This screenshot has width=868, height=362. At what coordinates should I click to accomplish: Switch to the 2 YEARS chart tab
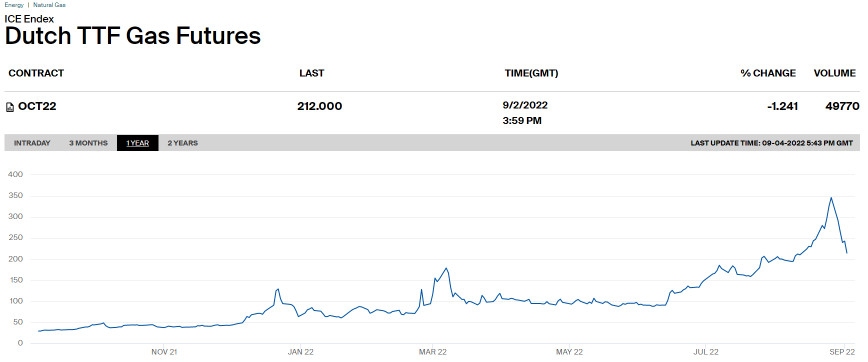pos(182,143)
